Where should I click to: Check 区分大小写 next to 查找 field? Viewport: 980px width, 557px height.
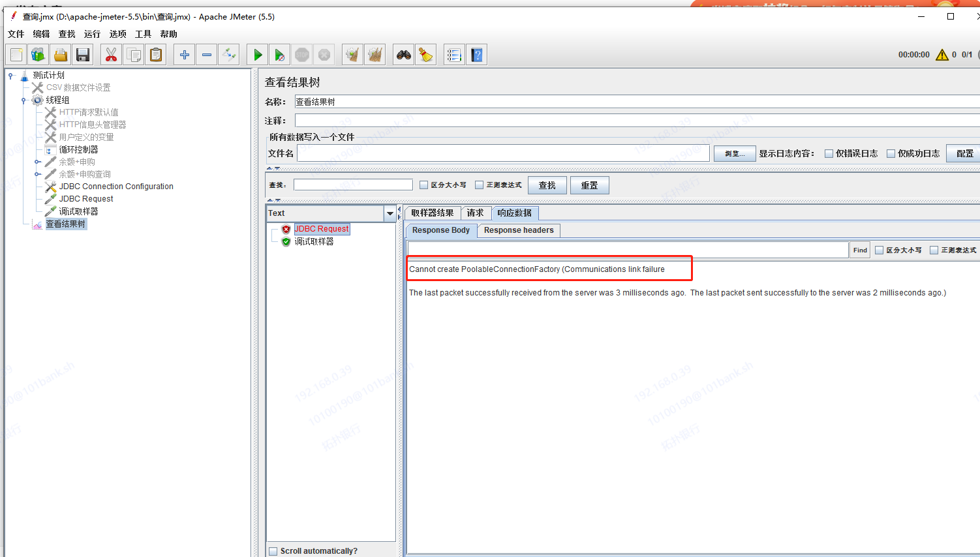coord(423,185)
